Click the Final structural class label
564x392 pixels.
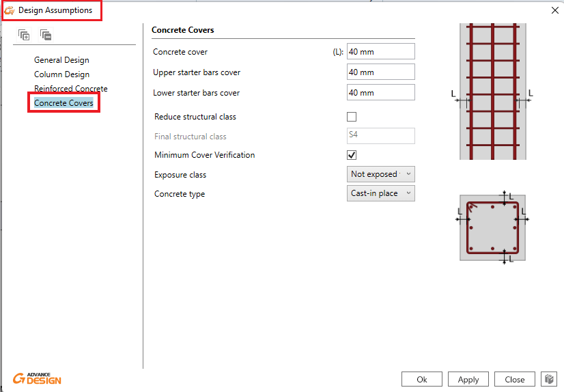click(191, 137)
